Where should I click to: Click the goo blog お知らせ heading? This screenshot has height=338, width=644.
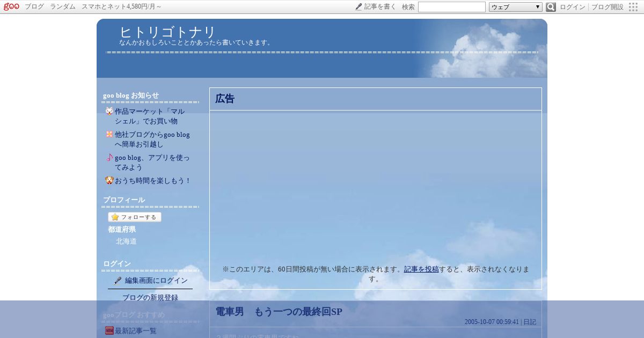(x=131, y=95)
